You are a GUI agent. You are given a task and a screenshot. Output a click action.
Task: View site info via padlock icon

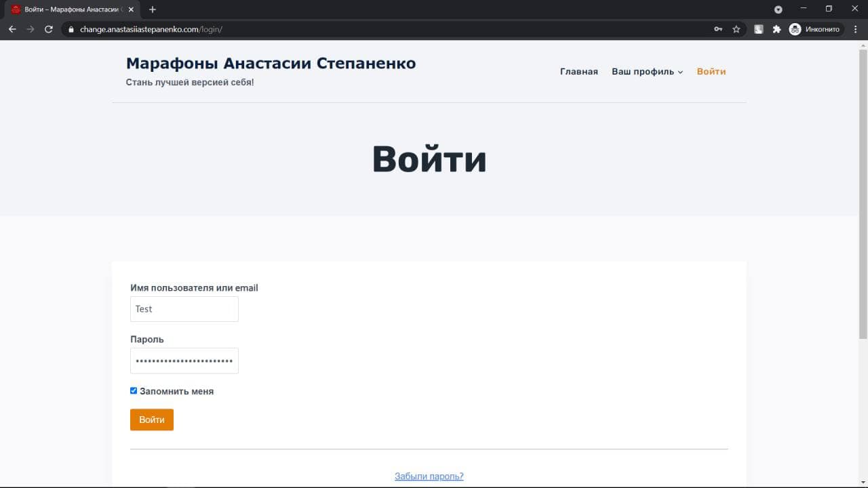tap(70, 29)
